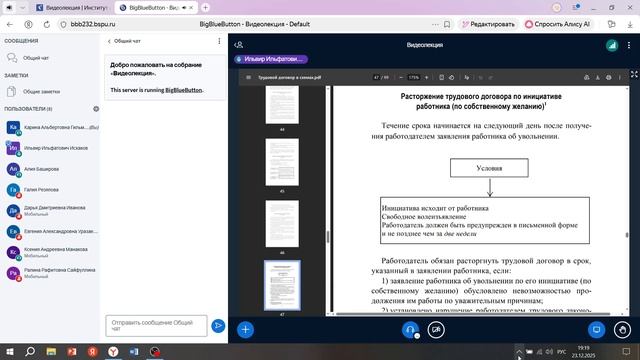The height and width of the screenshot is (360, 640).
Task: Click the BigBlueButton link in welcome message
Action: pos(184,90)
